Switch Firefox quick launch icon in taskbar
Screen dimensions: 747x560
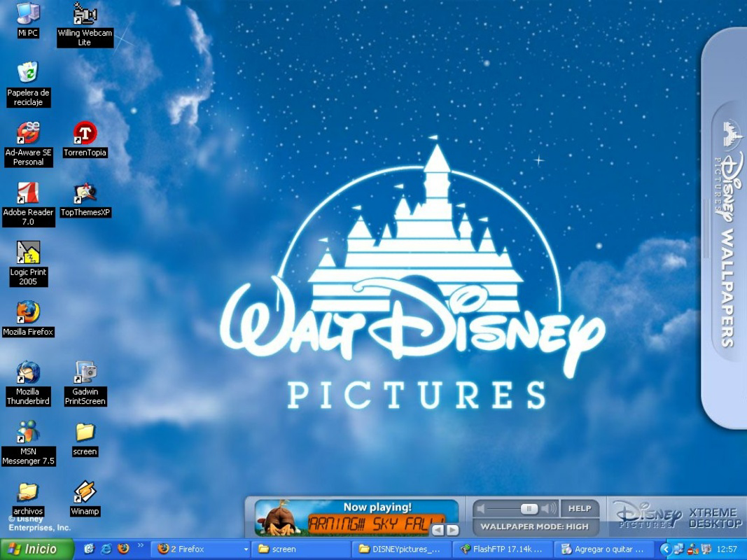click(123, 549)
